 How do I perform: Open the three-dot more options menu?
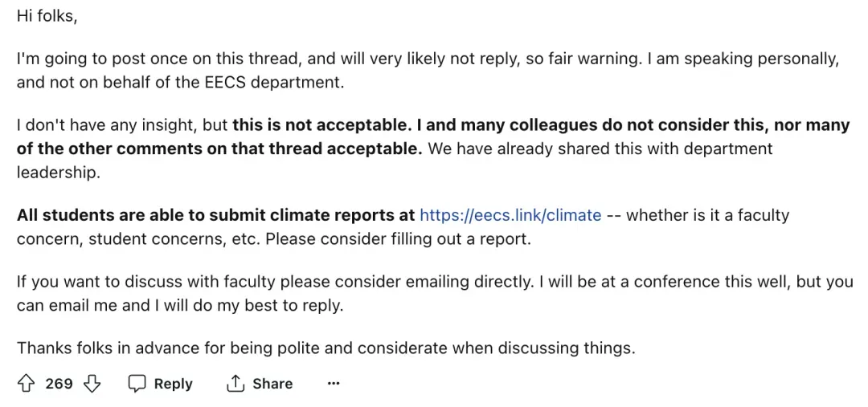334,384
